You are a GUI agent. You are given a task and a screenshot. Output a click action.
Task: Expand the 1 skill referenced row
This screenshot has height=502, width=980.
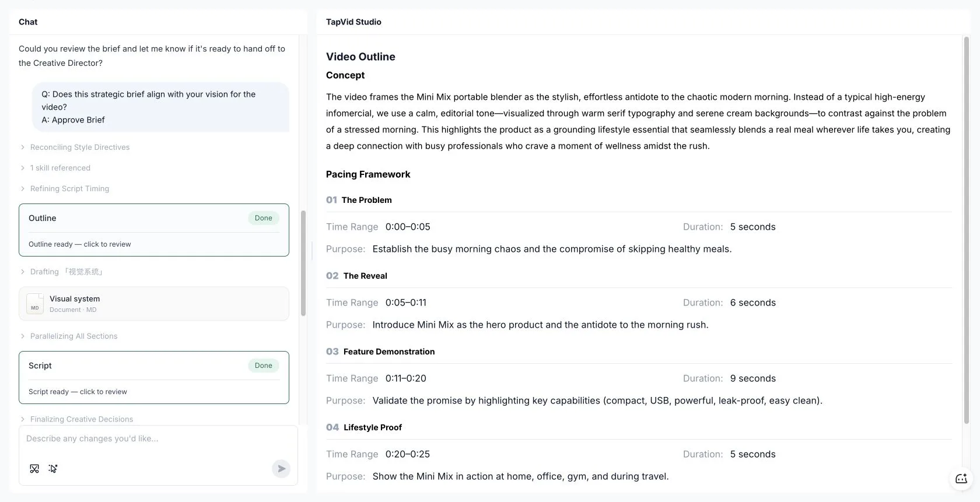tap(55, 168)
